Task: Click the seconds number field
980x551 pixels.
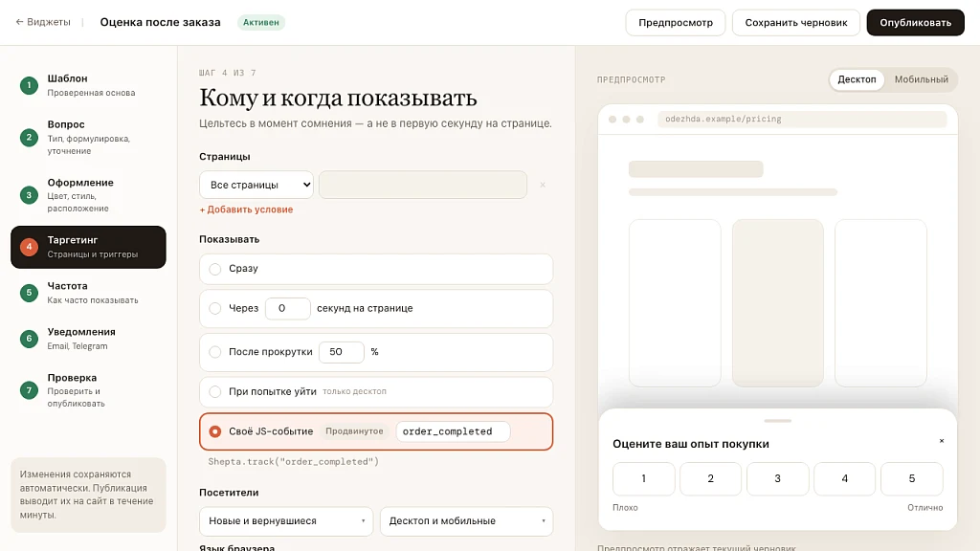Action: [x=287, y=309]
